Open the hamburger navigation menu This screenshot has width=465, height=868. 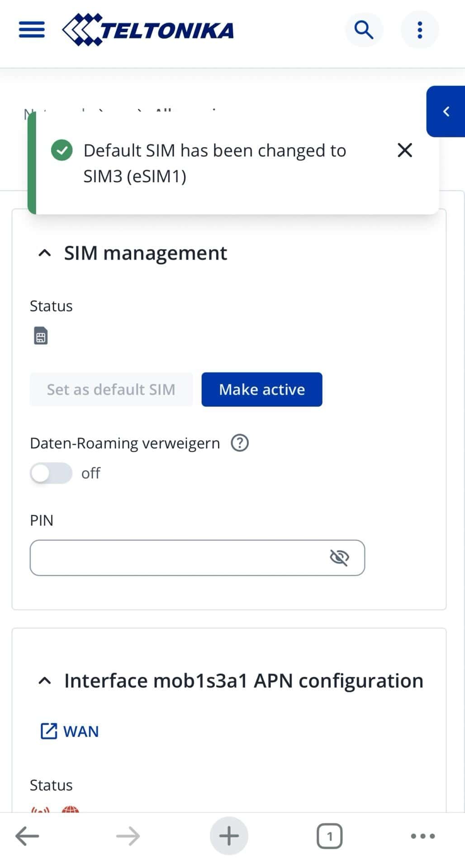click(31, 29)
